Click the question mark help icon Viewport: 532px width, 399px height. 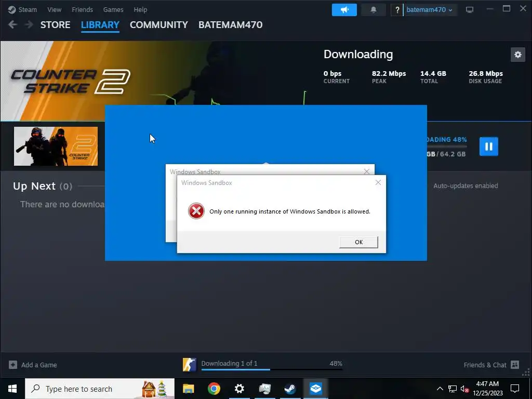(397, 10)
